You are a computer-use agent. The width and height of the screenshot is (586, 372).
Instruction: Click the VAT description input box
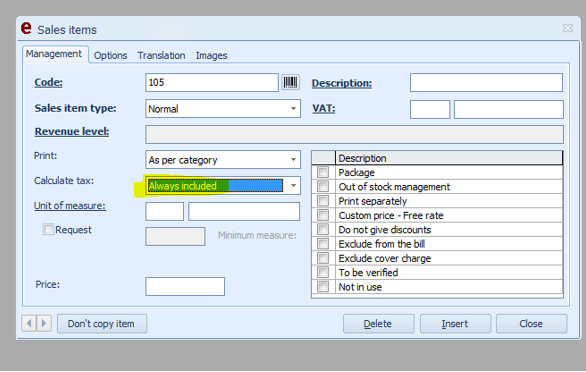(509, 109)
